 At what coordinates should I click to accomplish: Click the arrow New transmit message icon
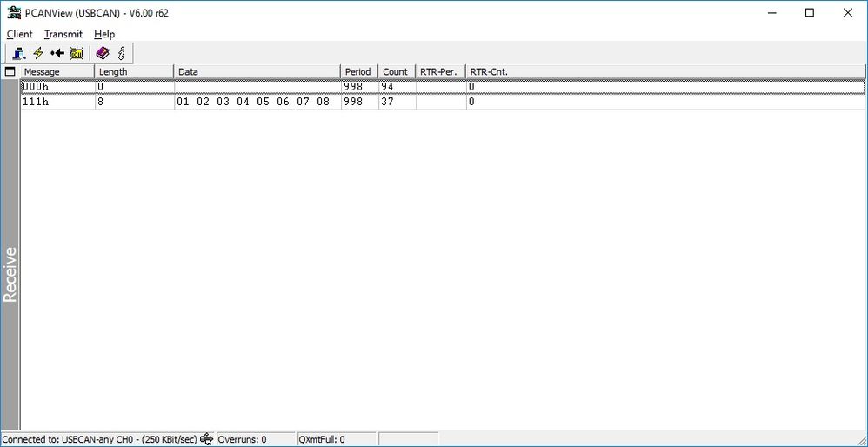coord(57,53)
